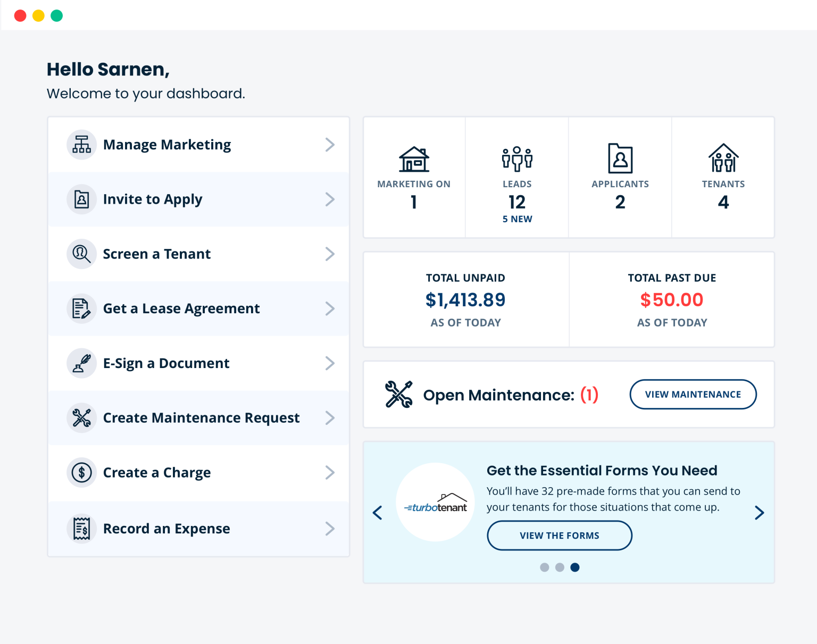This screenshot has height=644, width=817.
Task: Click the Create a Charge dollar icon
Action: click(x=81, y=472)
